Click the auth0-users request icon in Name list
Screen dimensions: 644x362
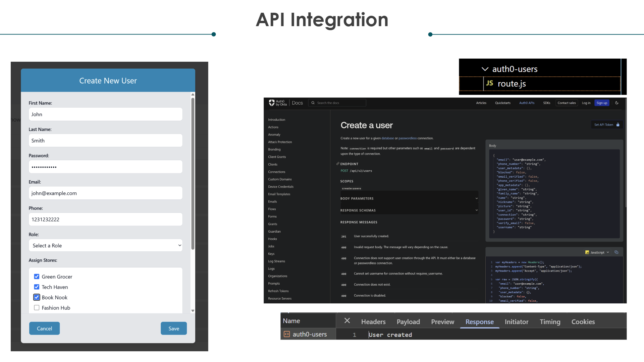287,334
